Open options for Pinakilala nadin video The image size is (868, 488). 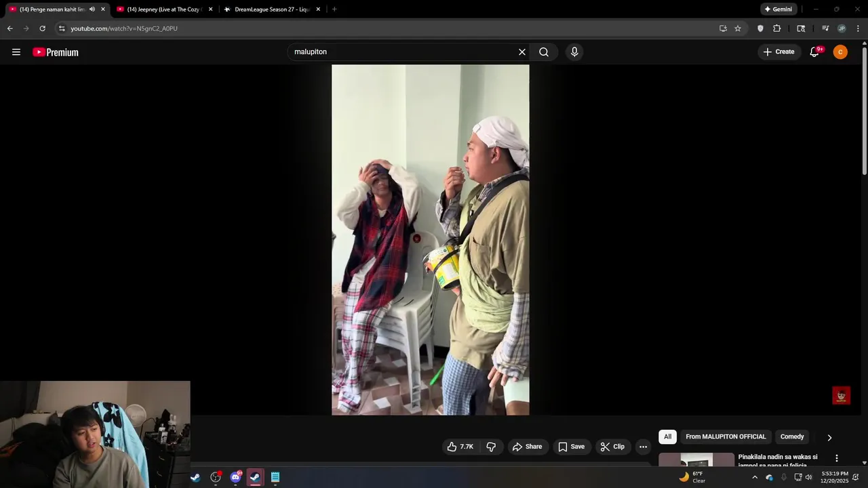[836, 458]
